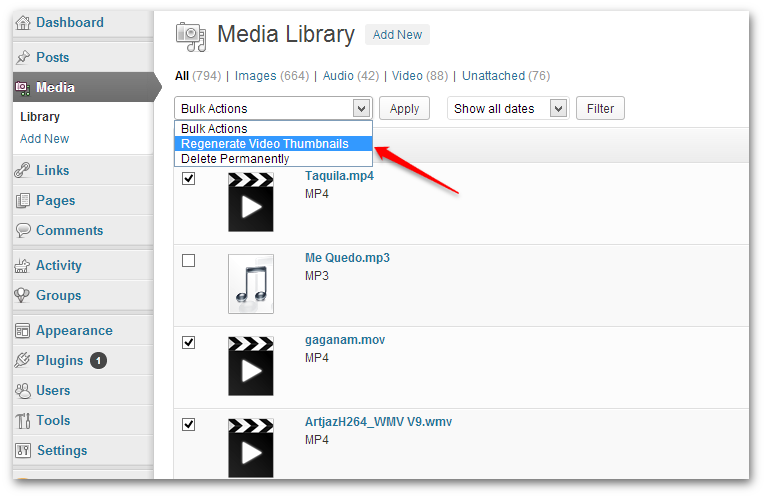The width and height of the screenshot is (766, 498).
Task: Click Add New button beside Media Library
Action: pos(397,35)
